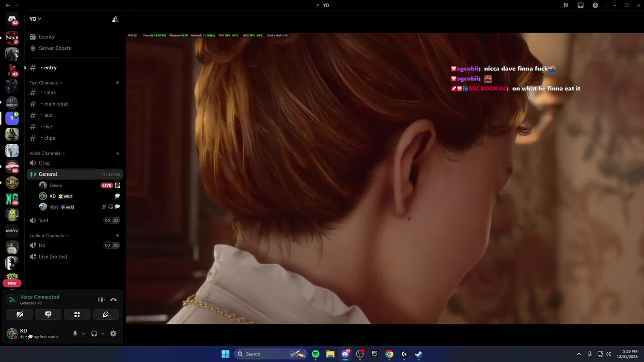Open Discord inbox icon in title bar

click(581, 5)
